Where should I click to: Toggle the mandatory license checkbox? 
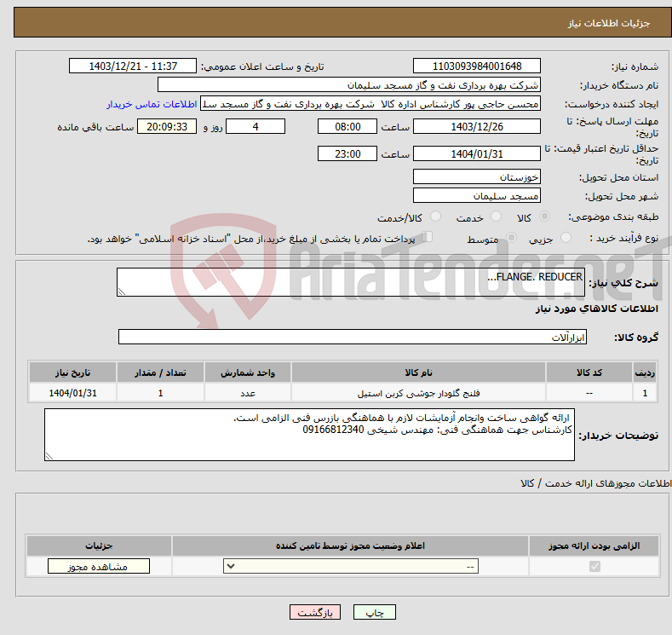click(x=594, y=567)
